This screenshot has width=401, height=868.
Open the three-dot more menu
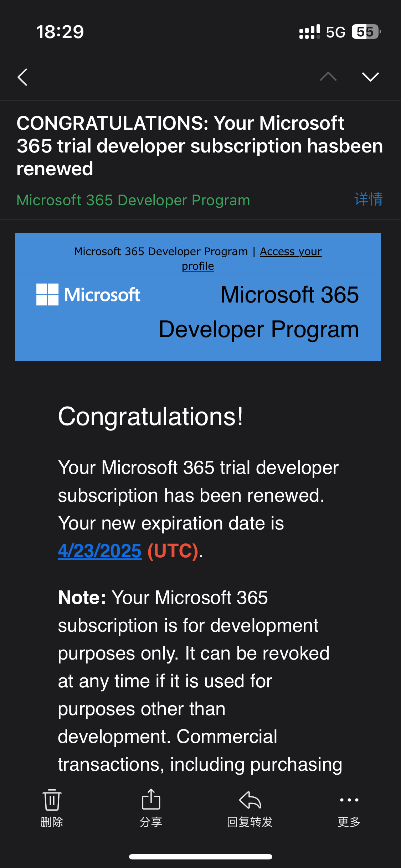coord(349,800)
